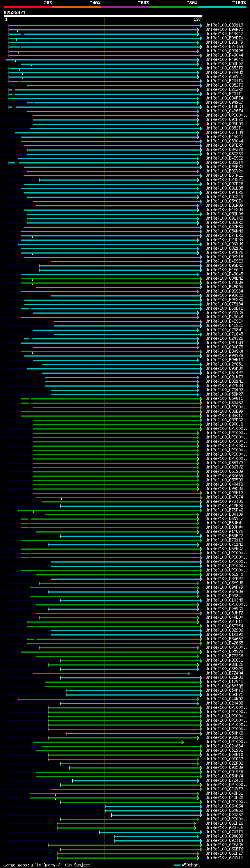Image resolution: width=250 pixels, height=868 pixels.
Task: Select the UniRef100_Q5QL07 label
Action: pyautogui.click(x=224, y=64)
